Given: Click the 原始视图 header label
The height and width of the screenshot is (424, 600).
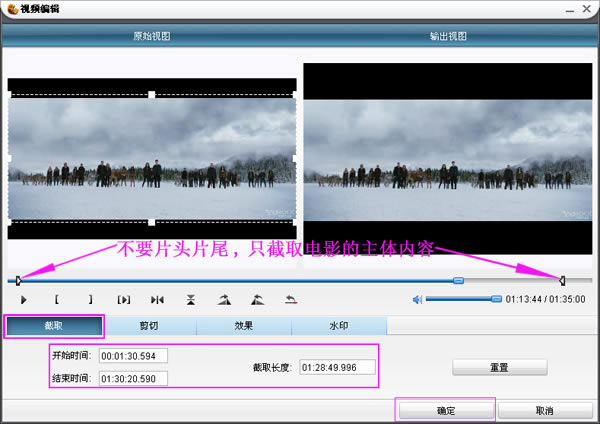Looking at the screenshot, I should point(152,36).
